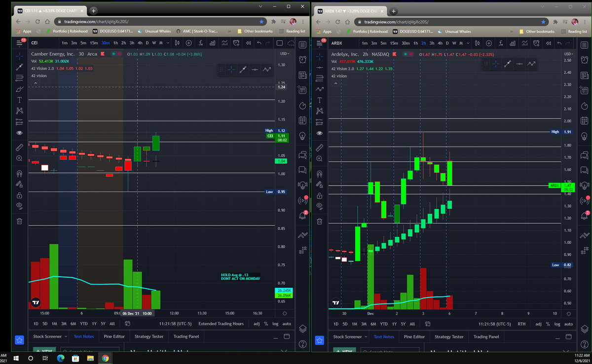The height and width of the screenshot is (364, 592).
Task: Open Stock Screener dropdown in CEI window
Action: tap(49, 336)
